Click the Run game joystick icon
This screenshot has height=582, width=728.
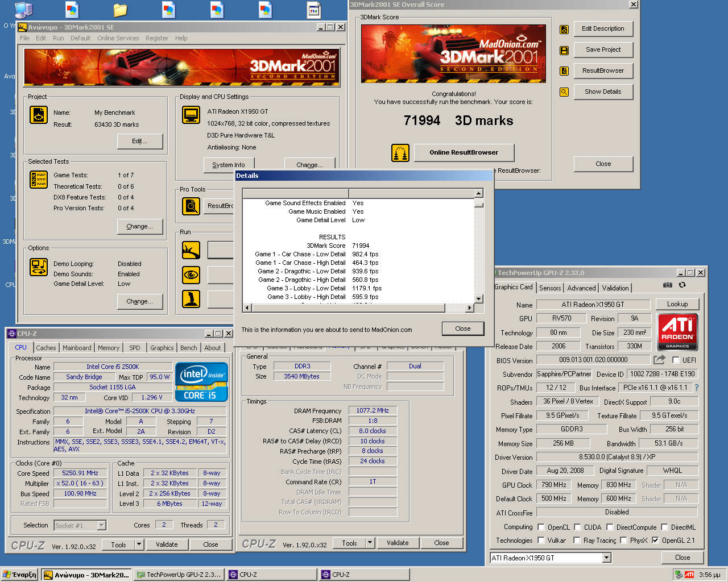191,299
